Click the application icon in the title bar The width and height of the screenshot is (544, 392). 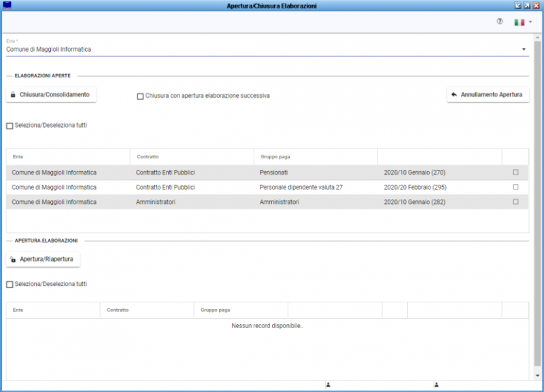[x=8, y=4]
